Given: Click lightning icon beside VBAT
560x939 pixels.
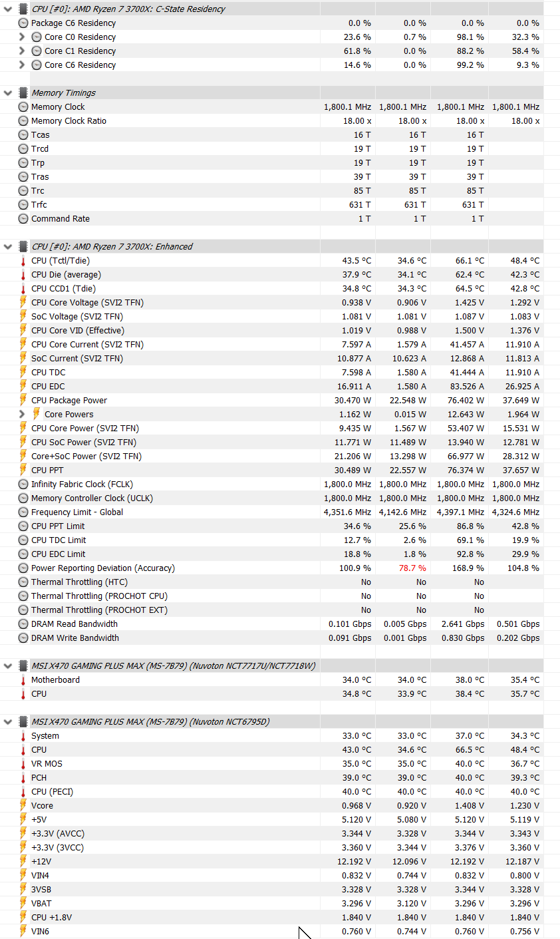Looking at the screenshot, I should [23, 904].
